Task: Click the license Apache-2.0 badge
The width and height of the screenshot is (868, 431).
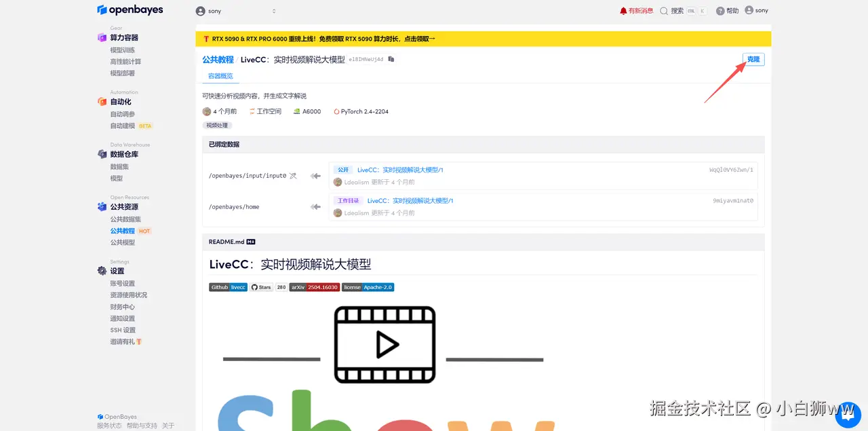Action: coord(368,287)
